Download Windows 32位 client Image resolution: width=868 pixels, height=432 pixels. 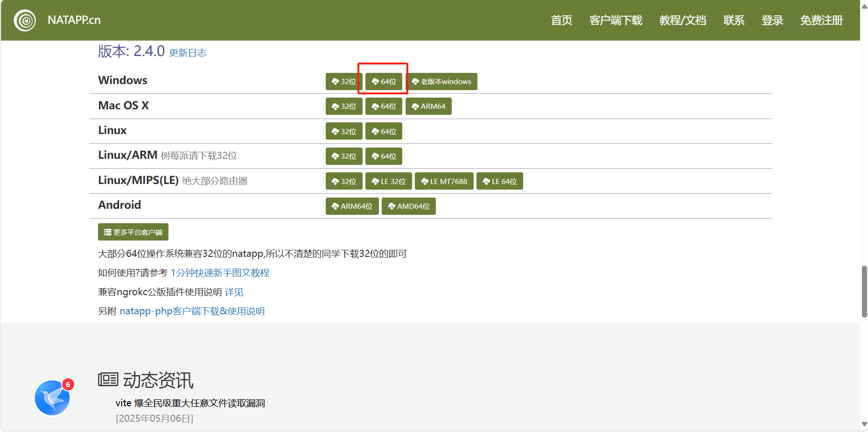click(x=344, y=81)
